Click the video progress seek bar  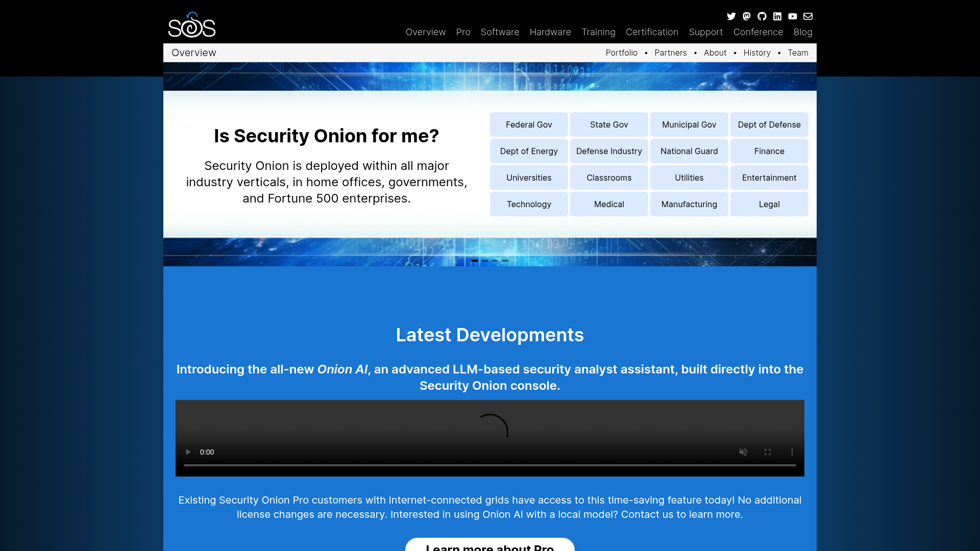[x=489, y=465]
